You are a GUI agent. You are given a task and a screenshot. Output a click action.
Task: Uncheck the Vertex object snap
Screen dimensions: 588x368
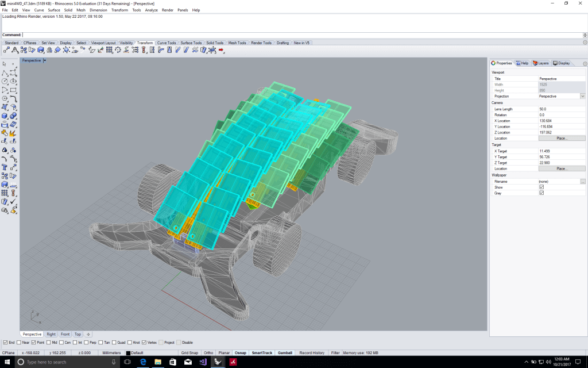pyautogui.click(x=144, y=343)
